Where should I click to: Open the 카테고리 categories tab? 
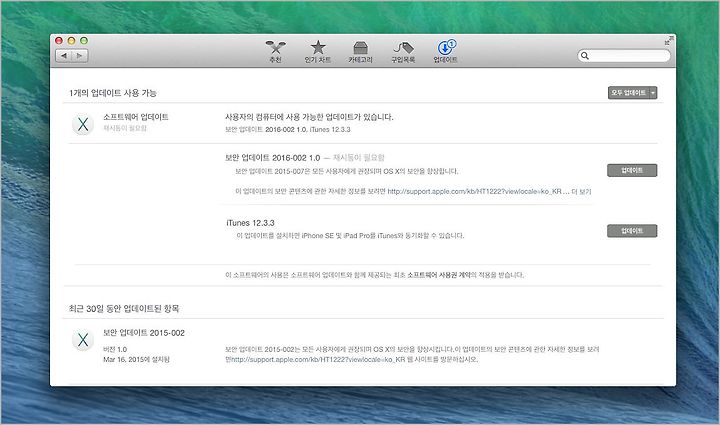(x=360, y=52)
